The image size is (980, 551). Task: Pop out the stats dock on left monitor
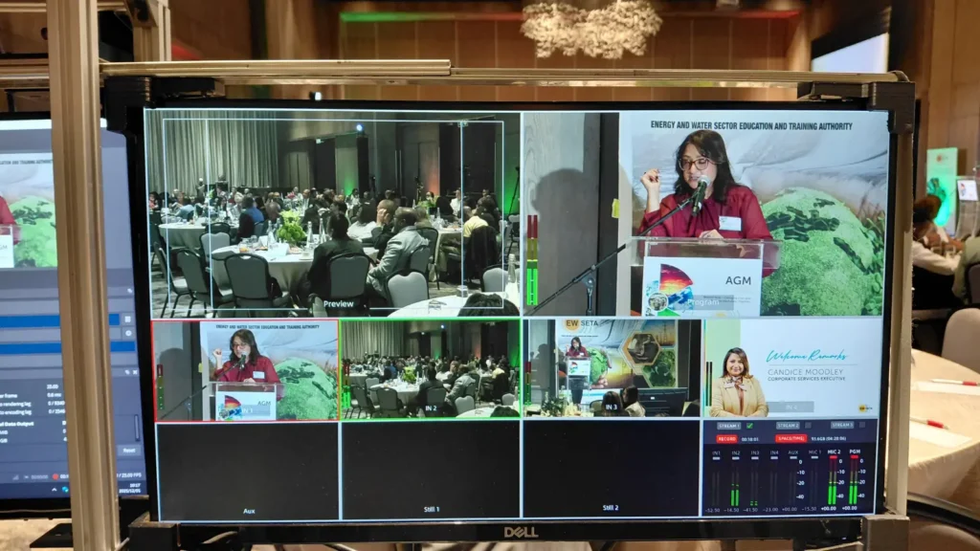point(127,372)
